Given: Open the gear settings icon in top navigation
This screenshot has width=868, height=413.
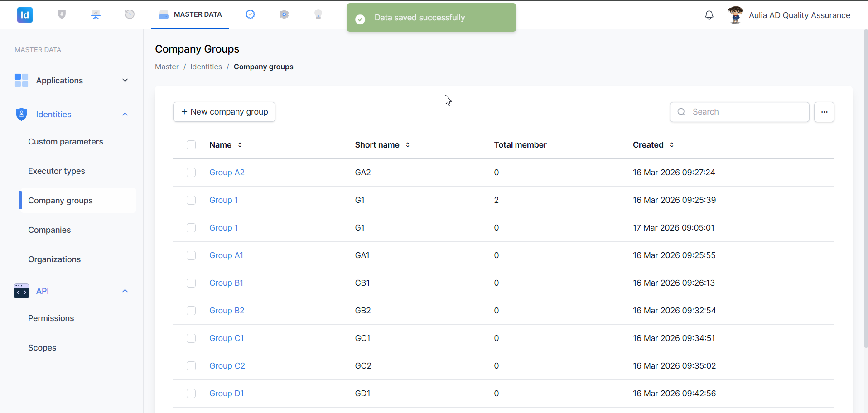Looking at the screenshot, I should coord(284,14).
